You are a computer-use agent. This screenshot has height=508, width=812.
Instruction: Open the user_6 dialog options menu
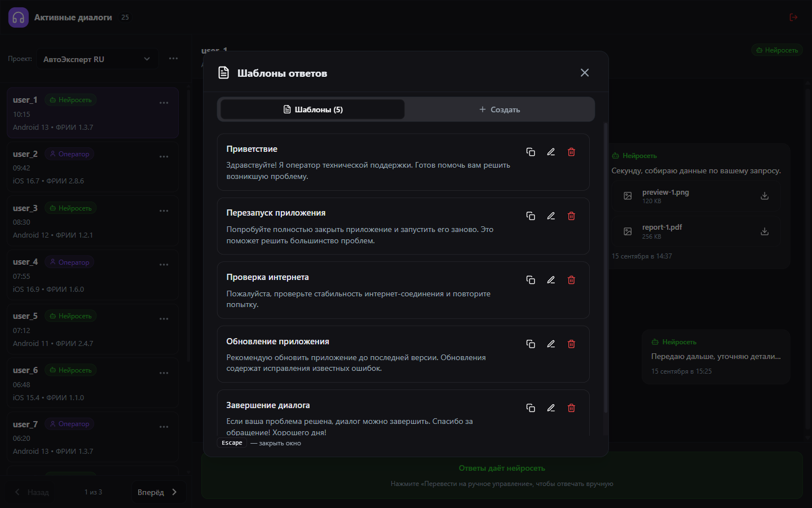[164, 373]
